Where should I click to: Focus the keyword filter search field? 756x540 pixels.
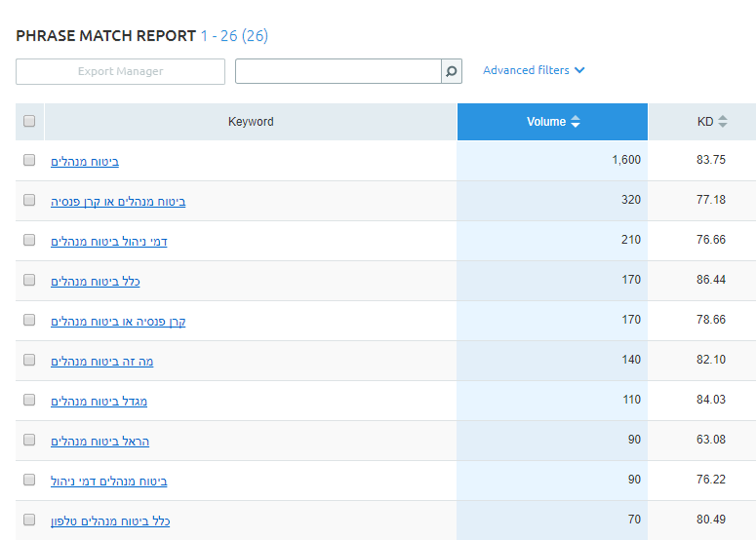[338, 71]
